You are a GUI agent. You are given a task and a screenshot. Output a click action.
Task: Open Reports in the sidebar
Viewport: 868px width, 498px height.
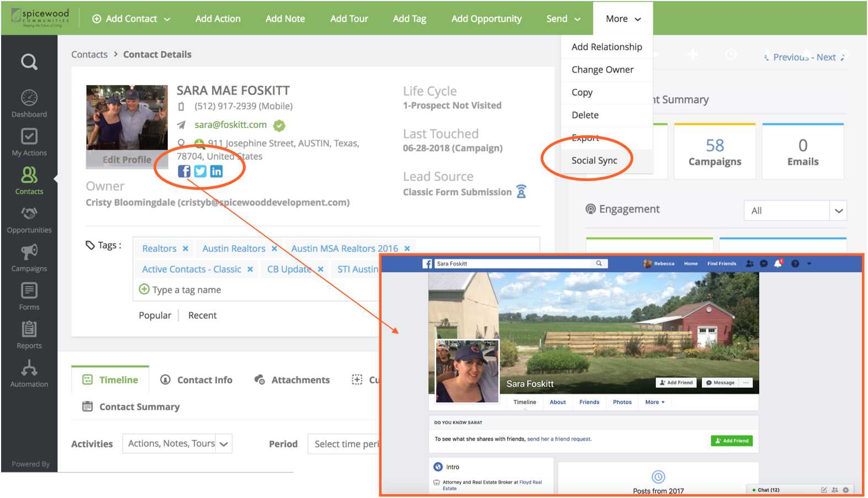point(29,336)
